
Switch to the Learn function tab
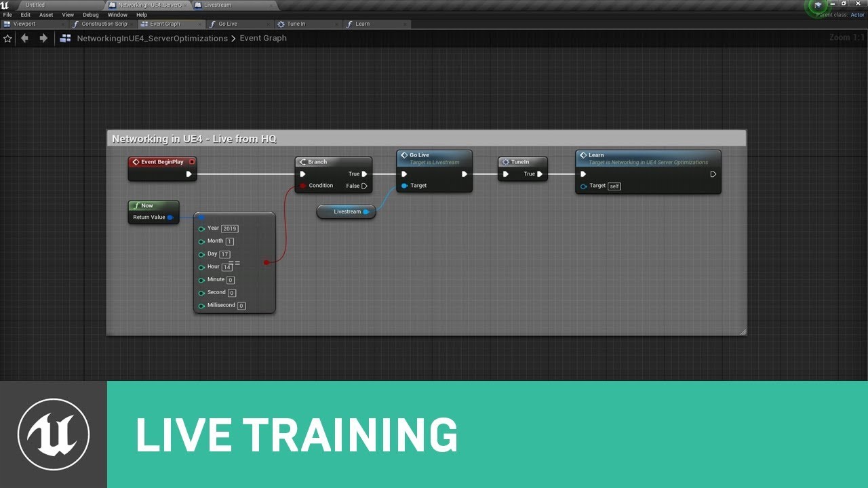[376, 24]
